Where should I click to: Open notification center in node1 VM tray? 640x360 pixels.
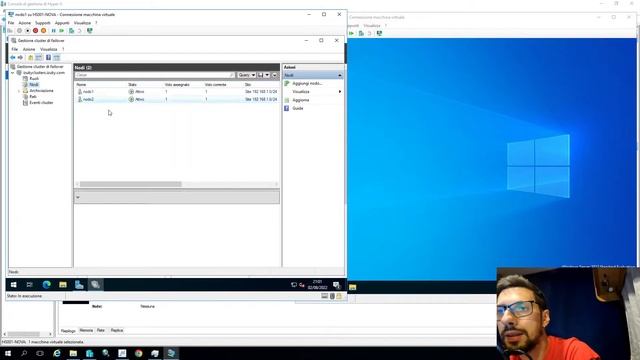[337, 284]
